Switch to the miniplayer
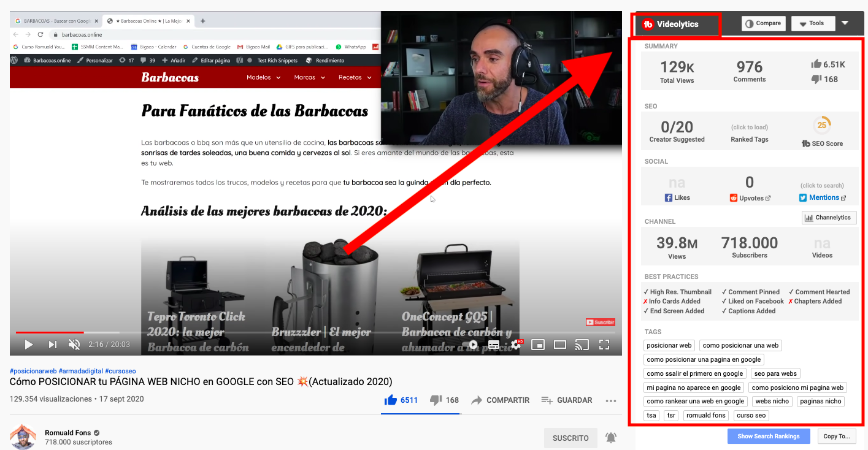Screen dimensions: 868x450 coord(538,345)
